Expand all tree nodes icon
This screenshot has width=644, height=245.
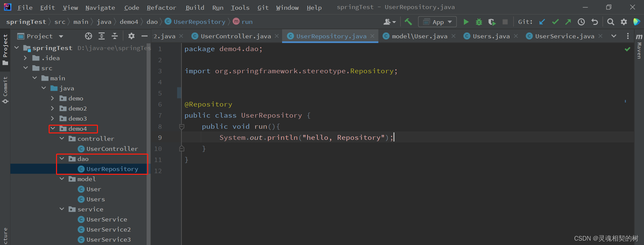pyautogui.click(x=102, y=36)
